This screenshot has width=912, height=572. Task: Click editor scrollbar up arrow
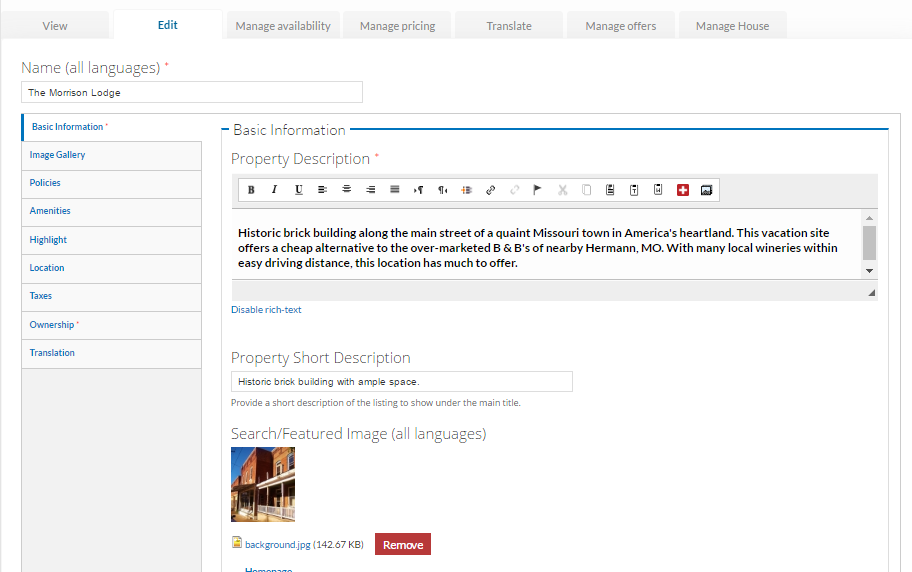(x=870, y=218)
